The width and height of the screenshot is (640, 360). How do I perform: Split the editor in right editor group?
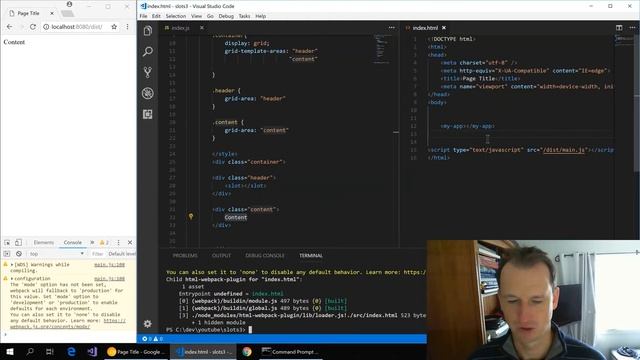pyautogui.click(x=619, y=28)
